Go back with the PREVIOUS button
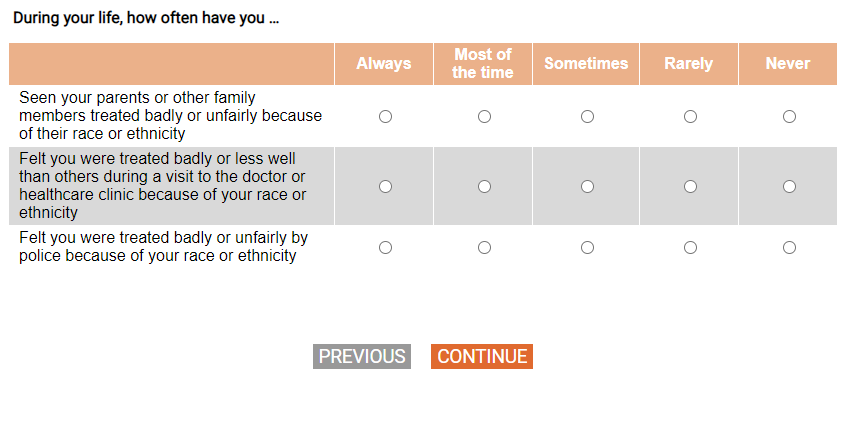 [362, 357]
